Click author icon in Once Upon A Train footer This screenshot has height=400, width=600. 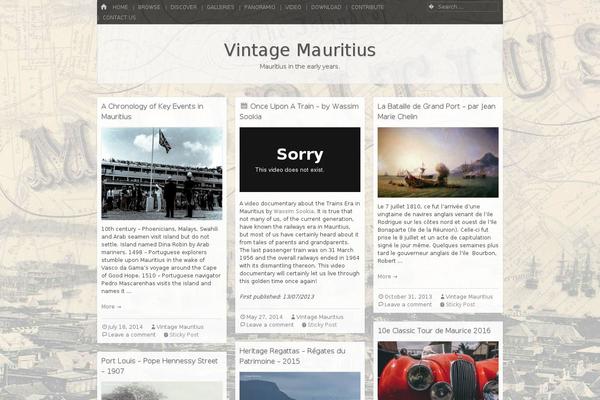(293, 317)
